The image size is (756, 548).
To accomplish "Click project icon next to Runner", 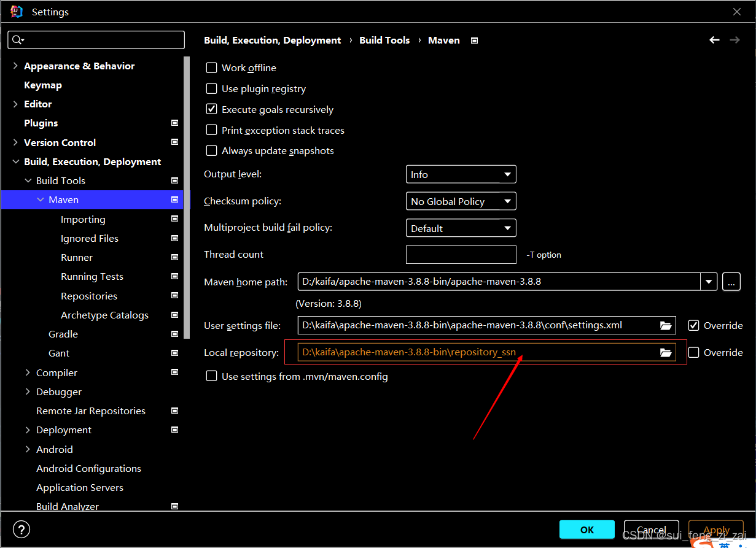I will coord(174,257).
